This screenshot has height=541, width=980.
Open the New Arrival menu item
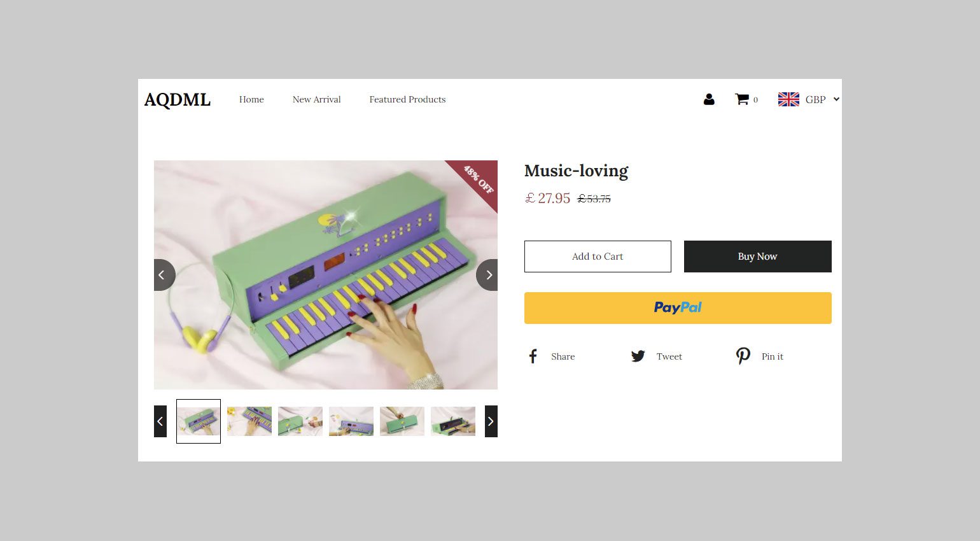tap(317, 99)
